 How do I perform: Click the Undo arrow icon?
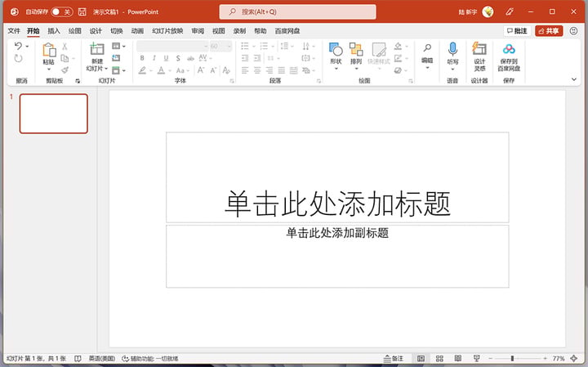click(x=18, y=46)
